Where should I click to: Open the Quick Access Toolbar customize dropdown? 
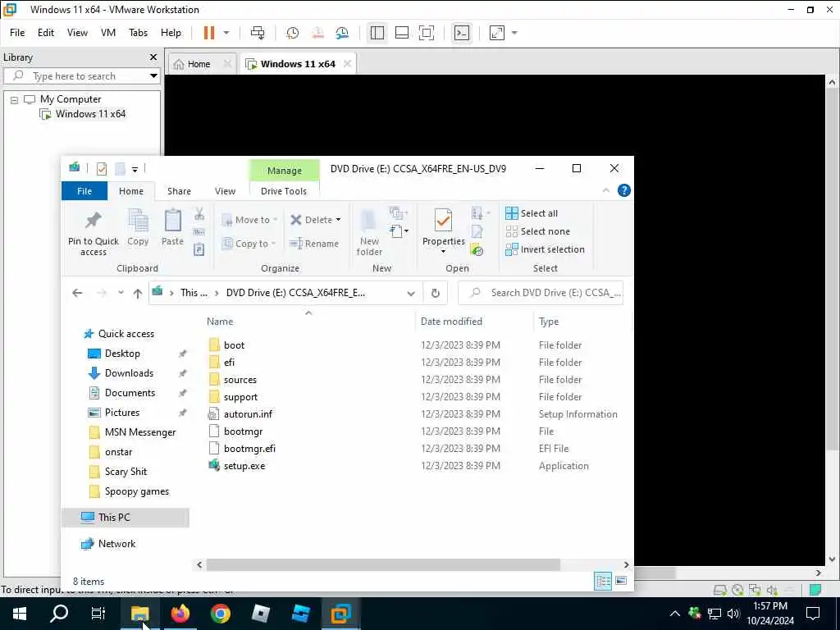click(135, 169)
